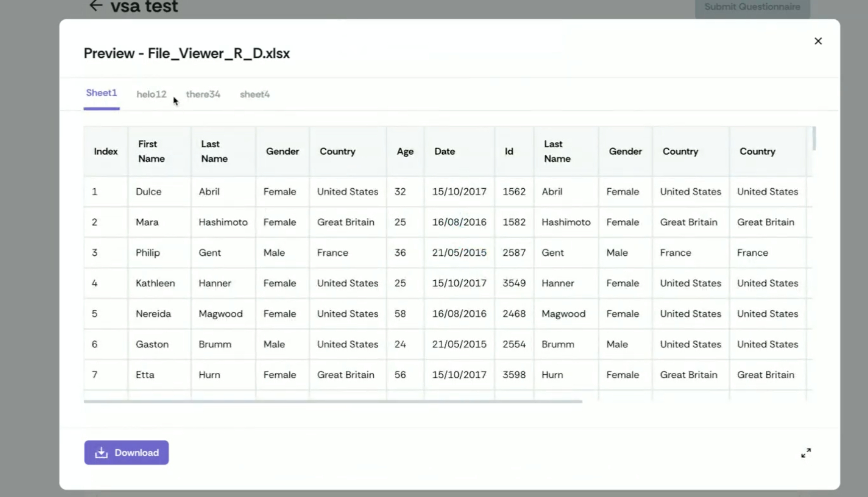
Task: Click the Age cell 58
Action: pos(405,313)
